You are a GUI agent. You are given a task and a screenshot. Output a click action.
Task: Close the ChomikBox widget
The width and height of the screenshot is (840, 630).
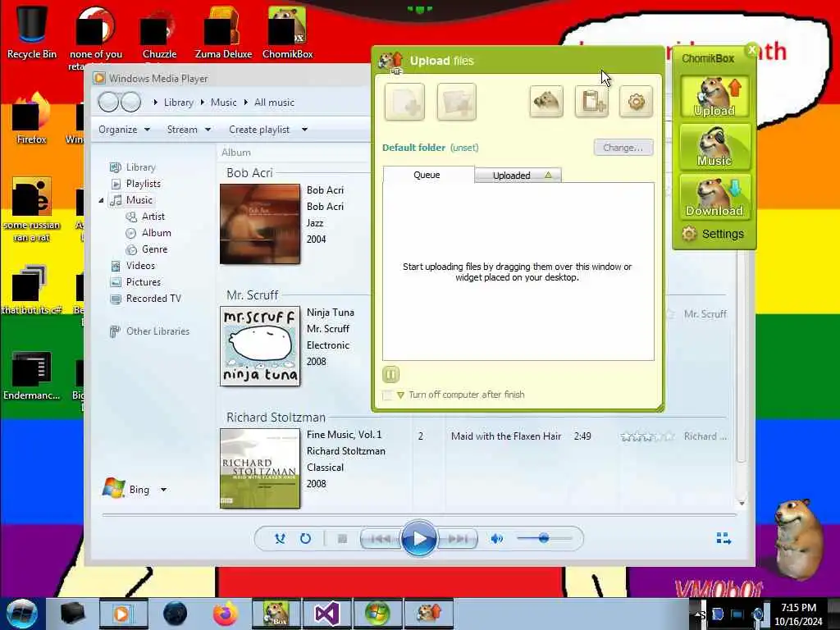click(x=751, y=49)
